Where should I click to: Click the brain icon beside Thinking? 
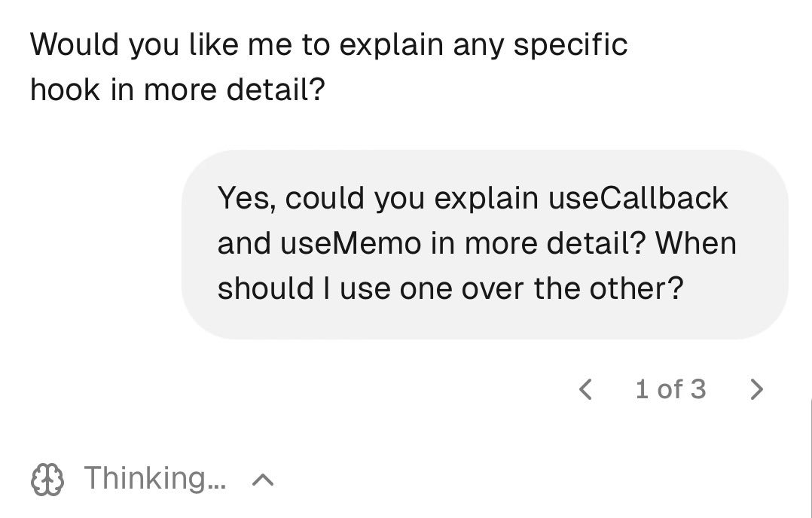click(x=47, y=479)
